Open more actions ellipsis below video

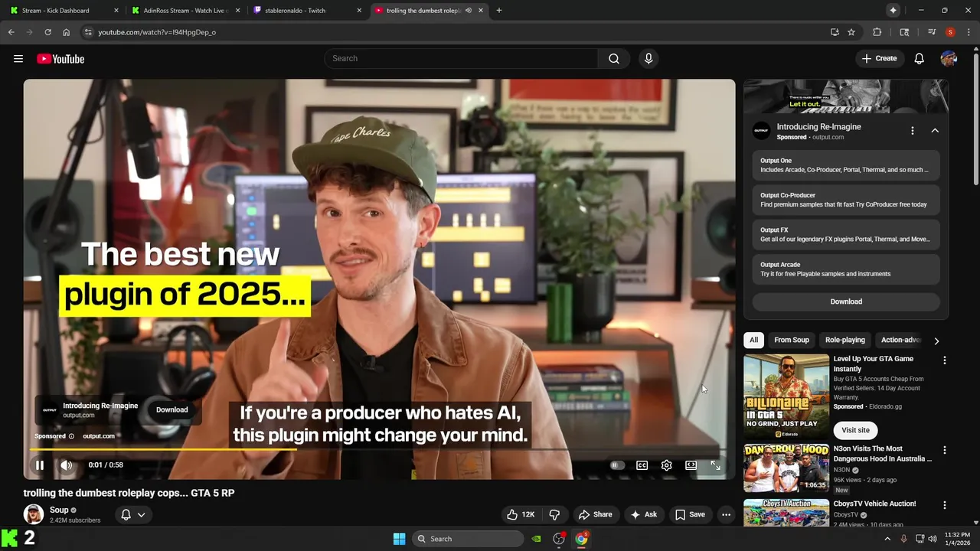727,515
